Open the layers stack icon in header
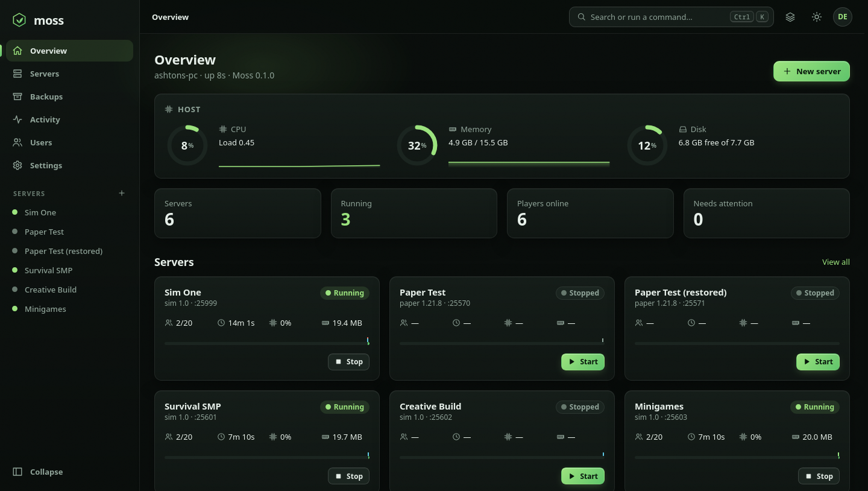The image size is (868, 491). pos(790,17)
